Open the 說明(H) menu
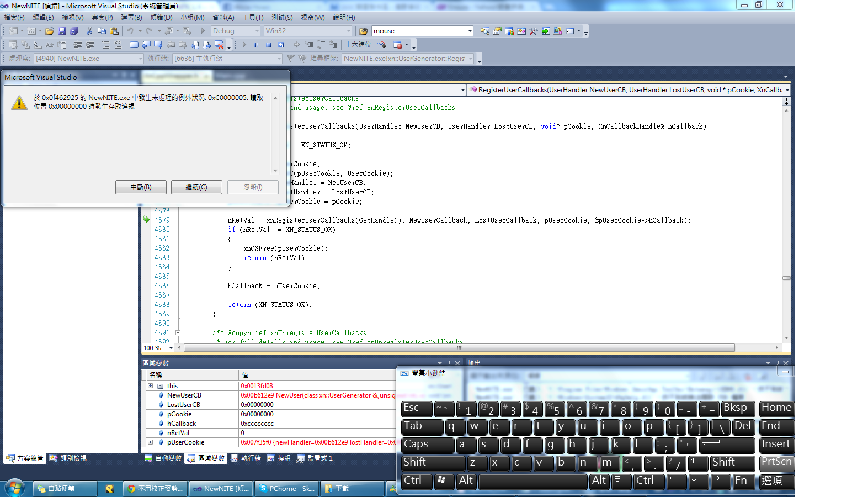868x497 pixels. 344,18
